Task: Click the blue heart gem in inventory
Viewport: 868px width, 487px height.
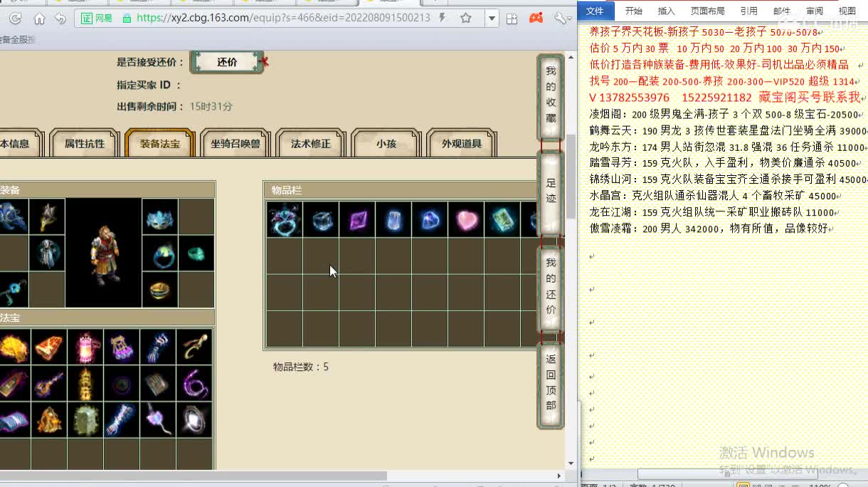Action: pyautogui.click(x=430, y=219)
